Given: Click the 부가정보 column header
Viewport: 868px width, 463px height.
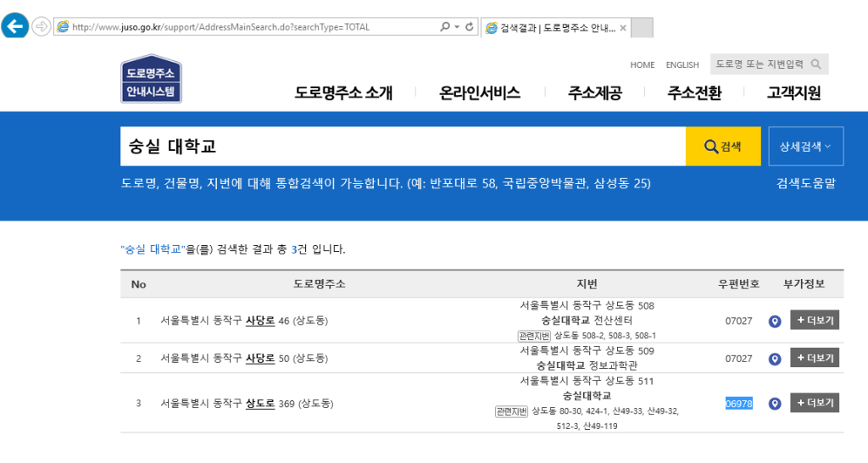Looking at the screenshot, I should 804,284.
